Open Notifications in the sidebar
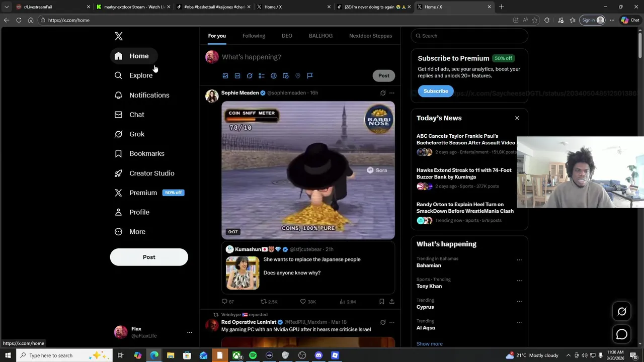Screen dimensions: 644x362 [142, 95]
